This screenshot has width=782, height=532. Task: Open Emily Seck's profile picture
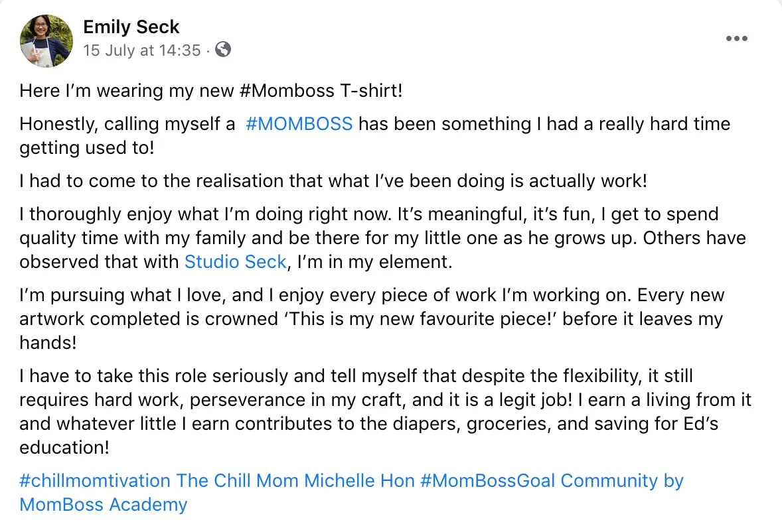[x=46, y=41]
